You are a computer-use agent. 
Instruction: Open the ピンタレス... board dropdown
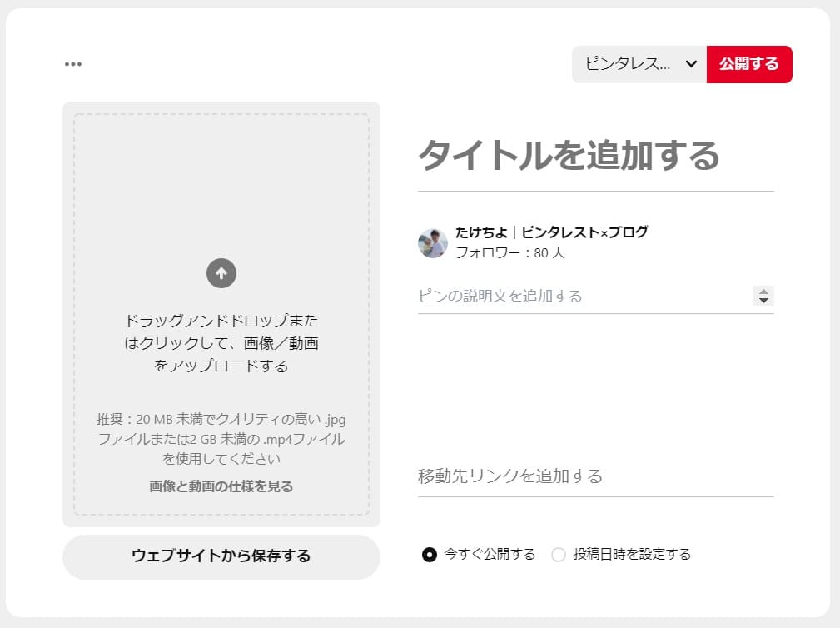pyautogui.click(x=639, y=64)
